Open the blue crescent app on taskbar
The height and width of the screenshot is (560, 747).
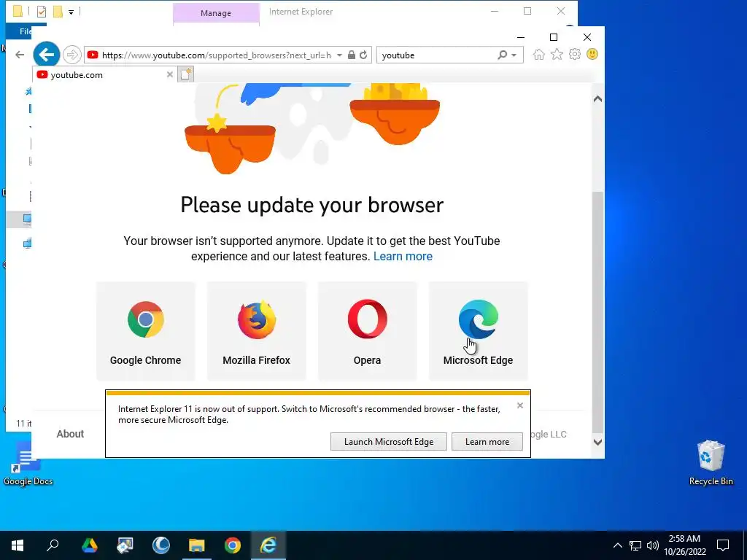tap(161, 545)
